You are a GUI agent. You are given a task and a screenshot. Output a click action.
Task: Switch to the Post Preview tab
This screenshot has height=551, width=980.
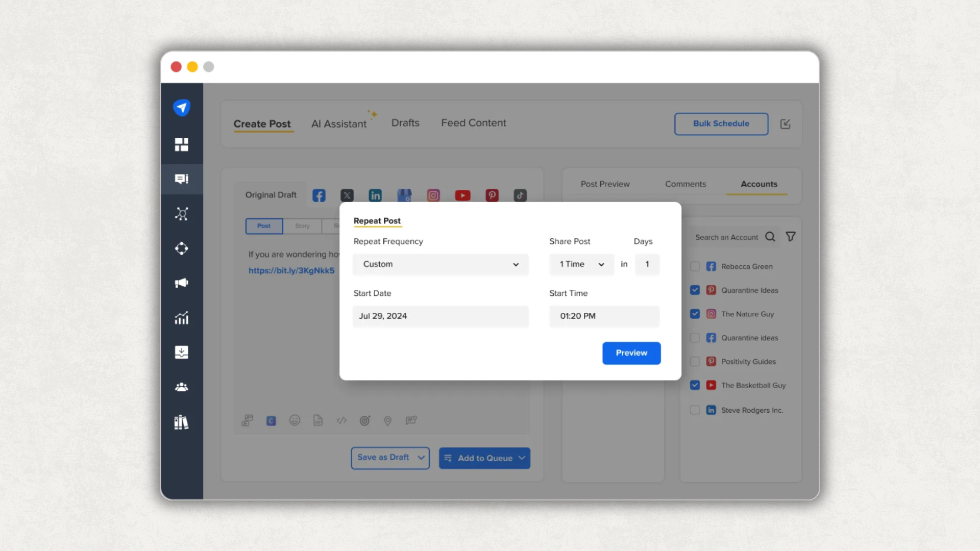point(605,184)
